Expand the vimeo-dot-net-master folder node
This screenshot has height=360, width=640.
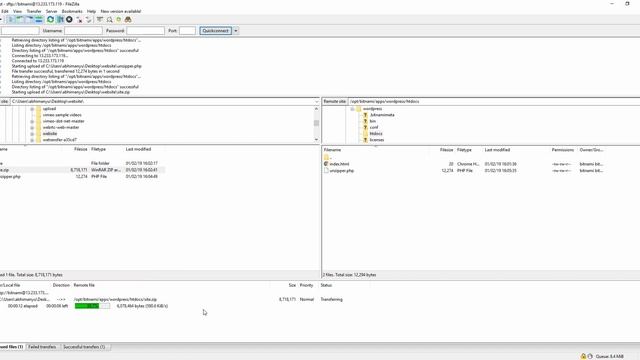[x=32, y=121]
